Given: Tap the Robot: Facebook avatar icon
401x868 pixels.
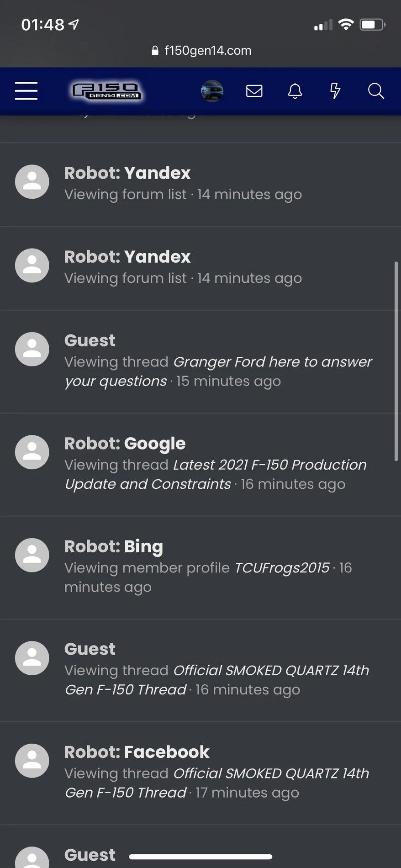Looking at the screenshot, I should tap(32, 761).
